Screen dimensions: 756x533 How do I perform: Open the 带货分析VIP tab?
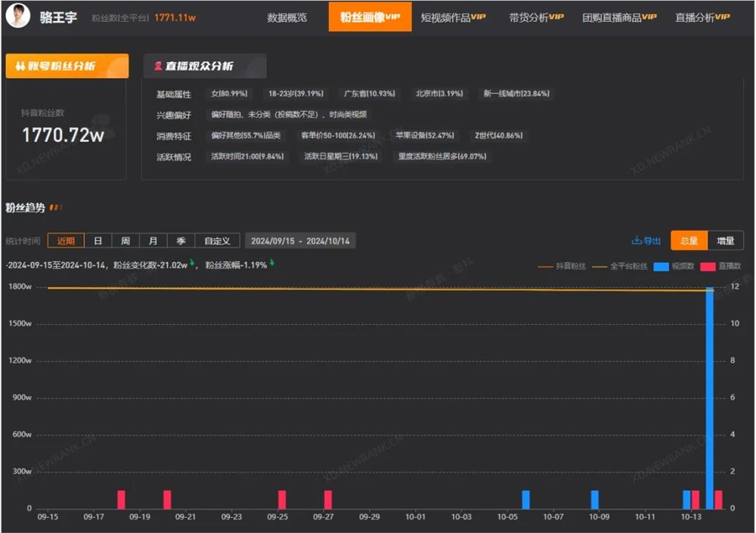tap(534, 17)
